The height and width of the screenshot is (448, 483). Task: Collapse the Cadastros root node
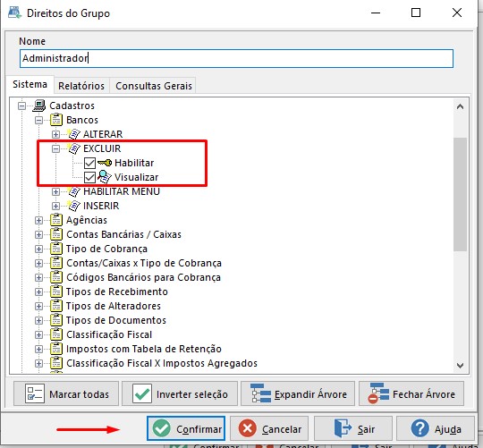pos(21,106)
